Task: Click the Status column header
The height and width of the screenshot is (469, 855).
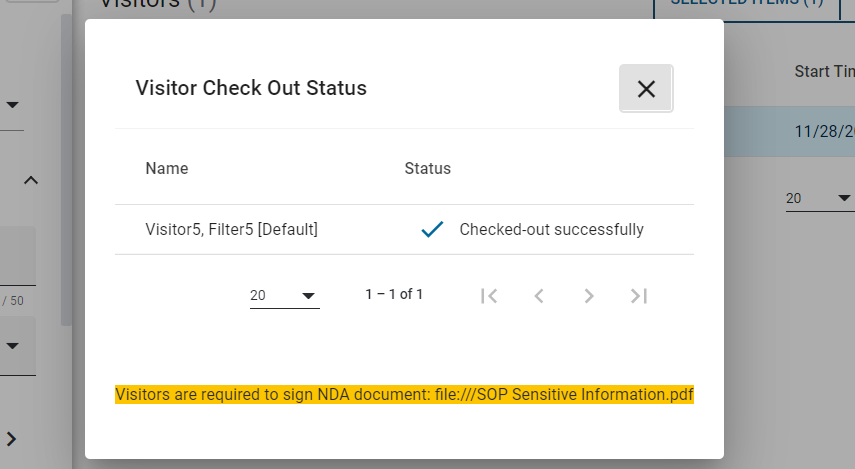Action: [x=428, y=169]
